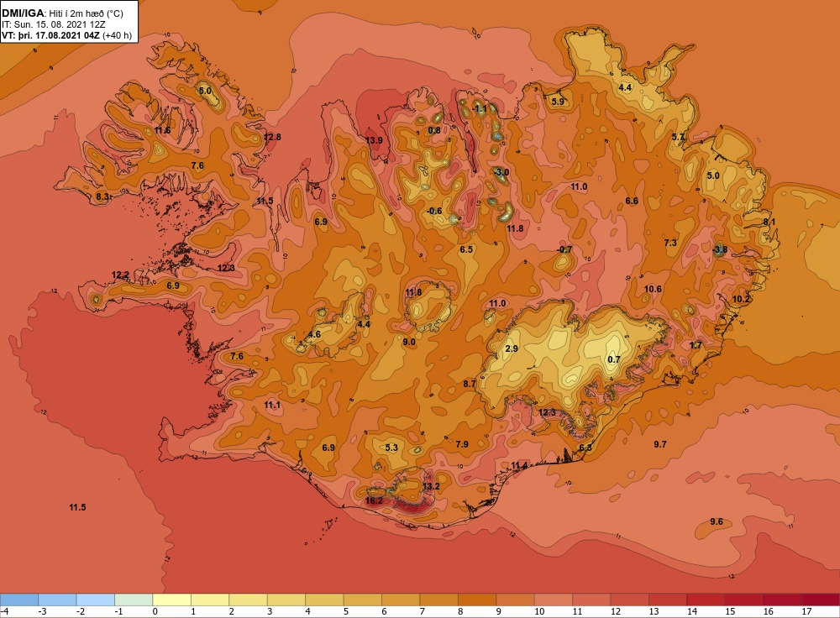Image resolution: width=840 pixels, height=618 pixels.
Task: Click the 11.1 temperature value
Action: 272,405
